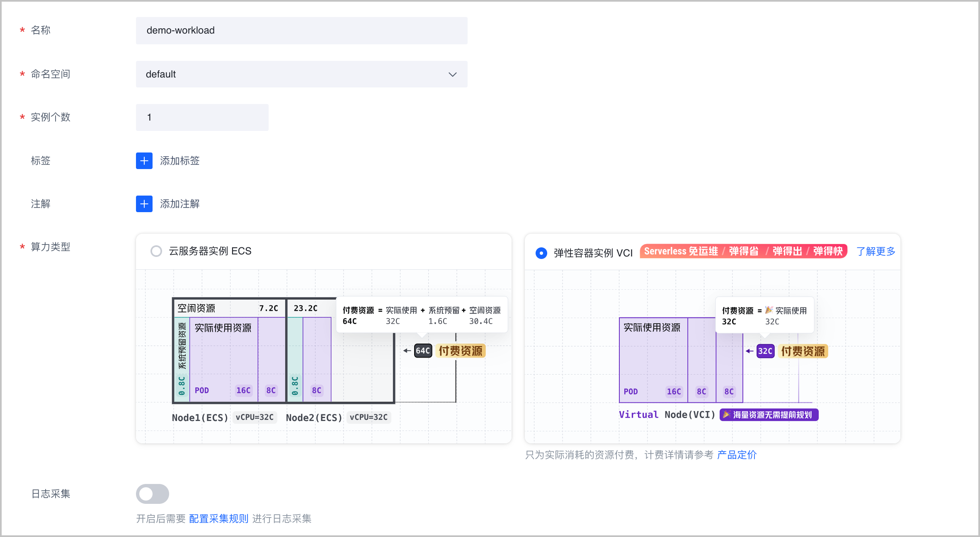Click the 添加注解 text button

(x=180, y=204)
